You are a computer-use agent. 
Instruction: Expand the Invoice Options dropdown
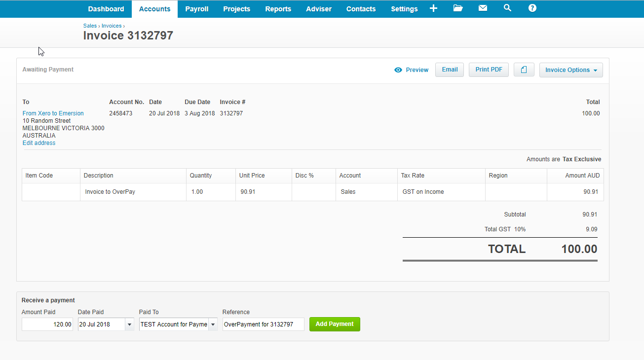[x=570, y=70]
